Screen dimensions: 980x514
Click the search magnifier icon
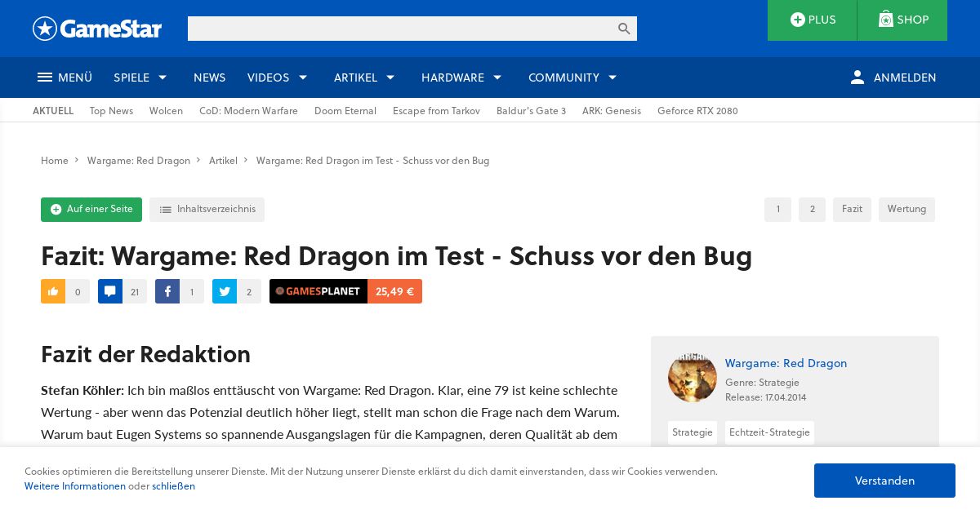click(624, 29)
